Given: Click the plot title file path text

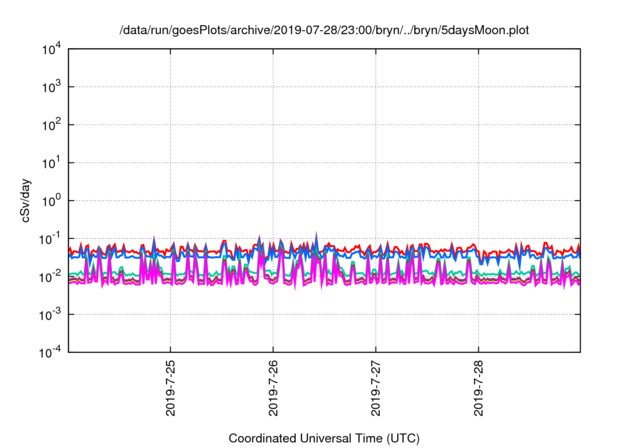Looking at the screenshot, I should point(323,30).
